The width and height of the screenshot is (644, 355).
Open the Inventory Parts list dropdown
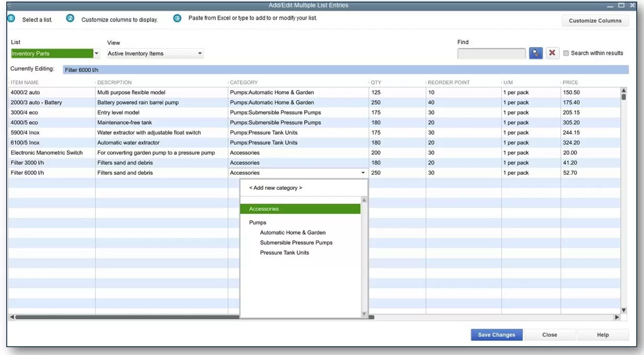pyautogui.click(x=96, y=53)
